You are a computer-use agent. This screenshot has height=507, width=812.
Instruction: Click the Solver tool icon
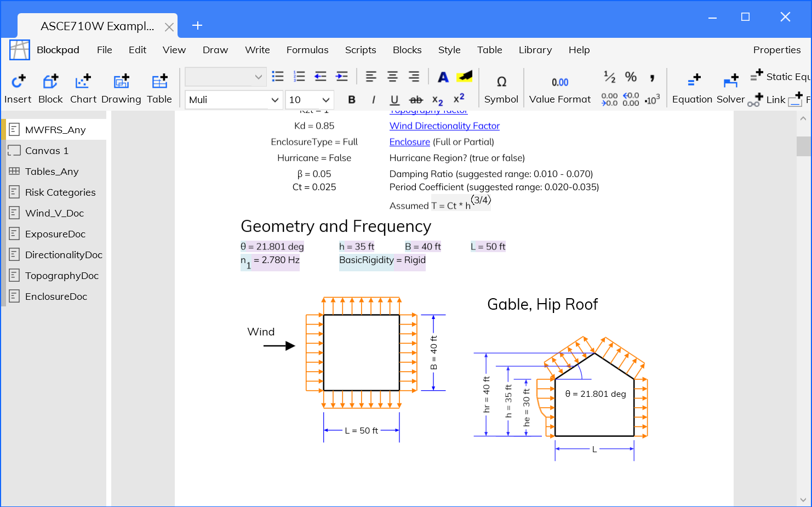click(x=730, y=82)
